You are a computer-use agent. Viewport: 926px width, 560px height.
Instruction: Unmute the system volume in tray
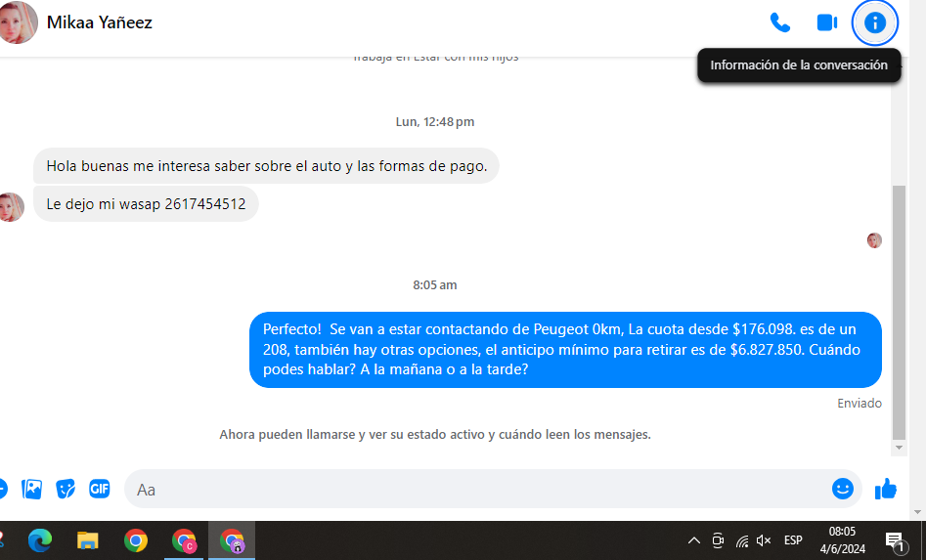coord(764,540)
